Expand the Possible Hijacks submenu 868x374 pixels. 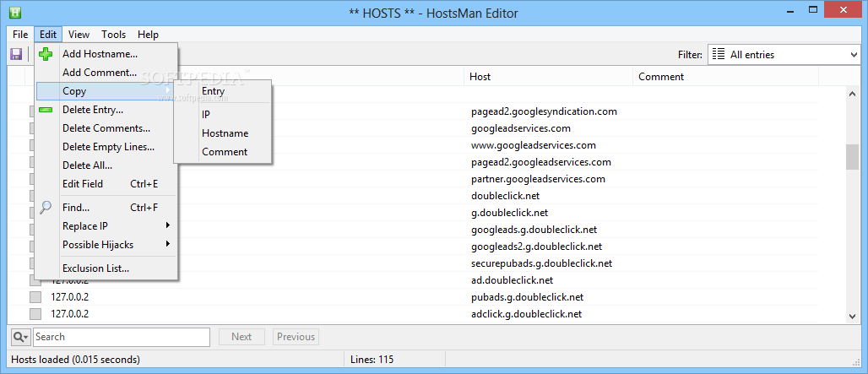[106, 245]
